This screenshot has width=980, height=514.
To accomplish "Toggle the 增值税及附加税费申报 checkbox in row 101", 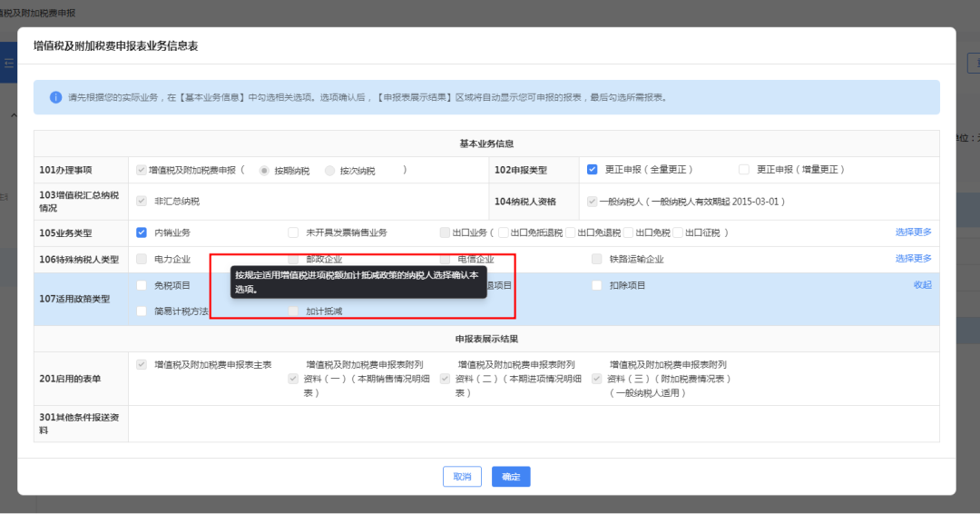I will 142,170.
